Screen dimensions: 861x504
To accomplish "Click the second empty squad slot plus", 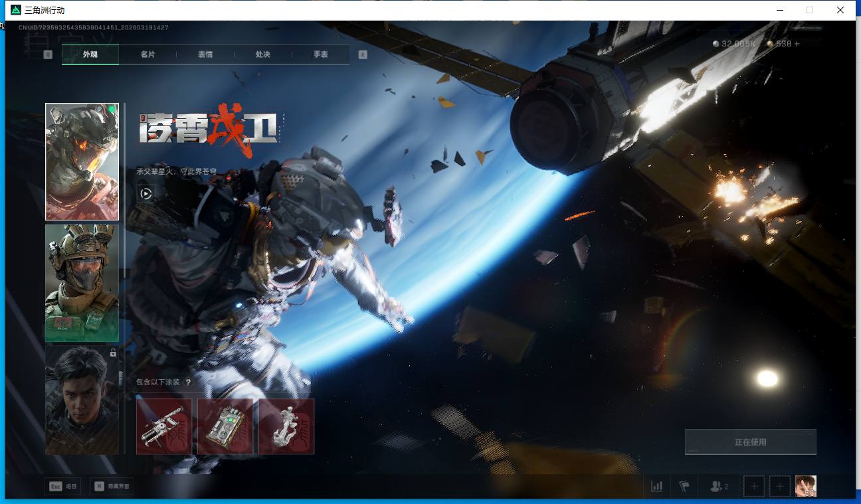I will 779,487.
